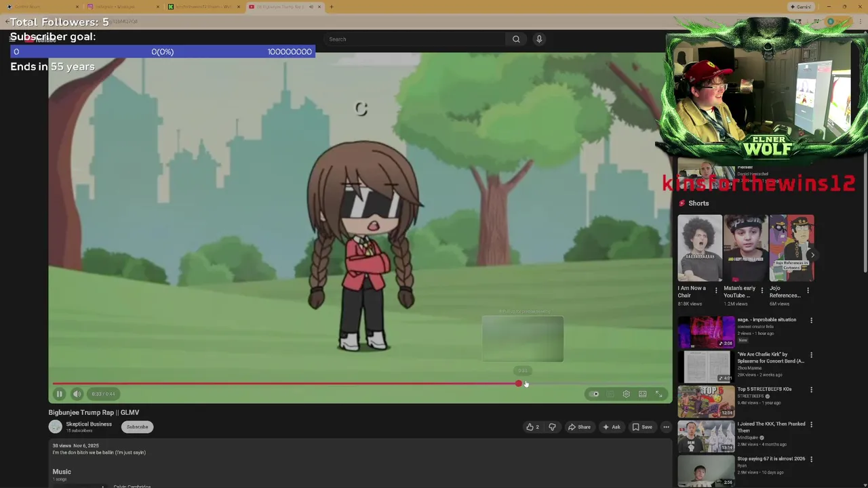868x488 pixels.
Task: Toggle the autoplay switch in player controls
Action: (x=595, y=394)
